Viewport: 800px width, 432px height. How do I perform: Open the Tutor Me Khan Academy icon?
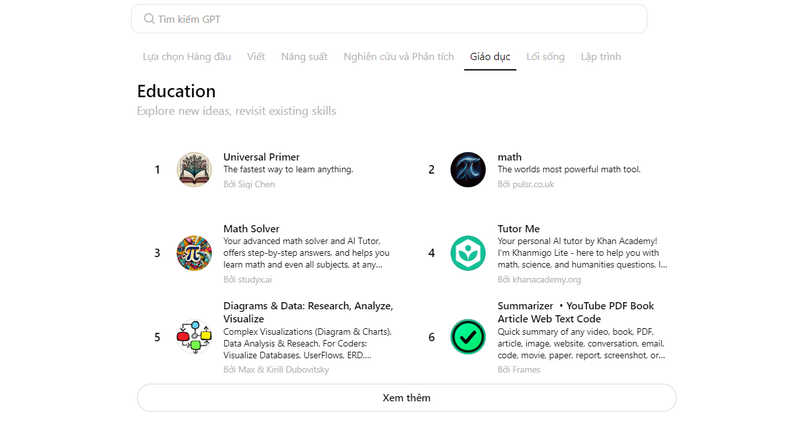468,253
